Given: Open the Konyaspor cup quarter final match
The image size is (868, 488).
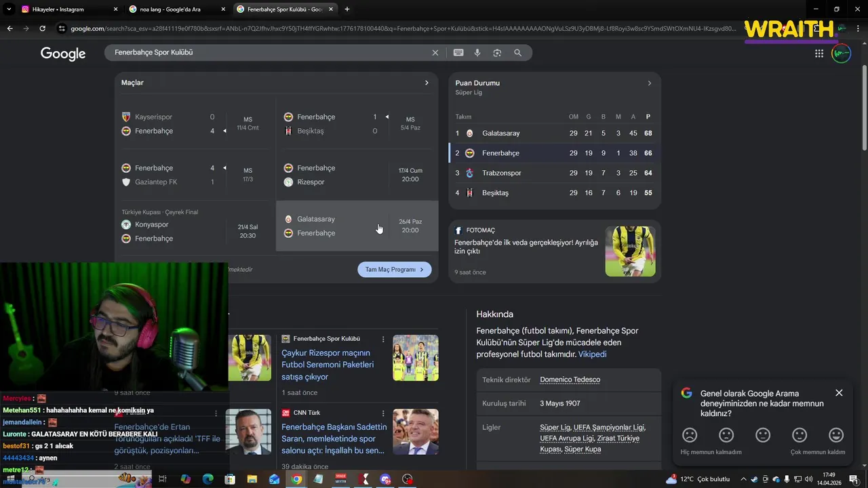Looking at the screenshot, I should pyautogui.click(x=195, y=226).
